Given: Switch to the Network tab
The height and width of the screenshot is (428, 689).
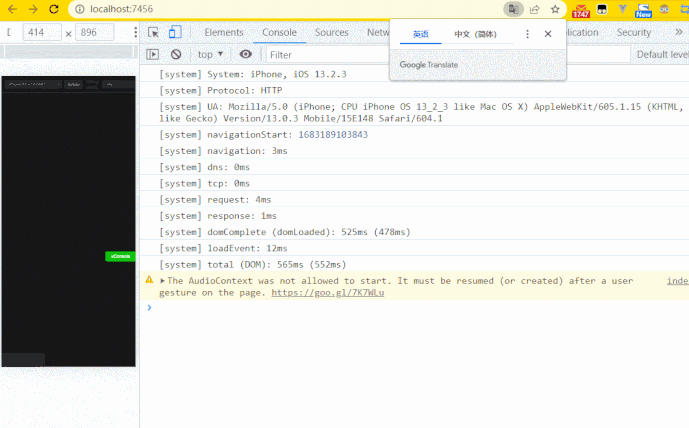Looking at the screenshot, I should [378, 33].
